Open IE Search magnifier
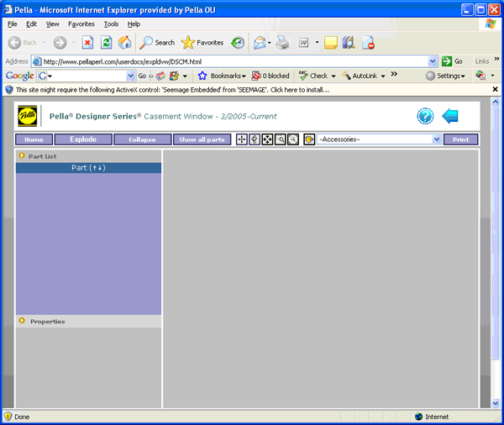The width and height of the screenshot is (504, 425). [157, 43]
